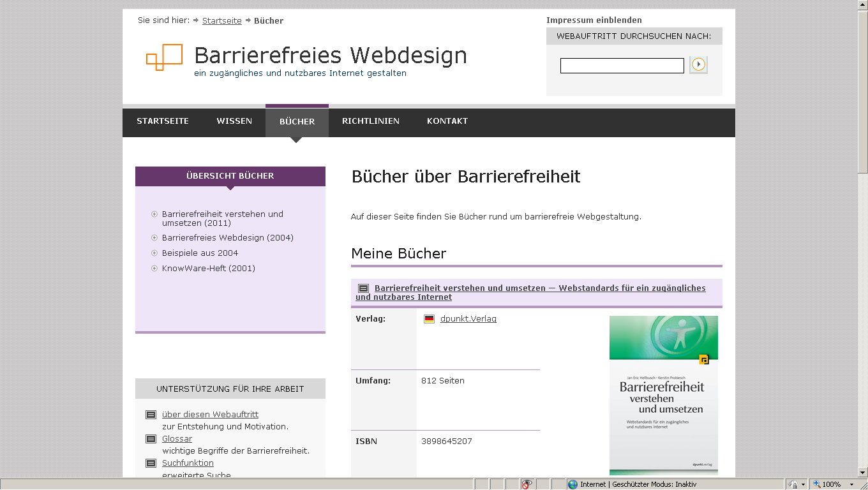
Task: Follow the dpunkt.Verlag publisher link
Action: click(x=468, y=318)
